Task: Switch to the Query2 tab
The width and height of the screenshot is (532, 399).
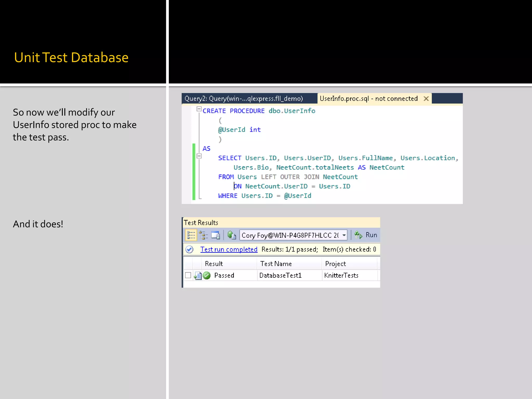Action: point(244,99)
